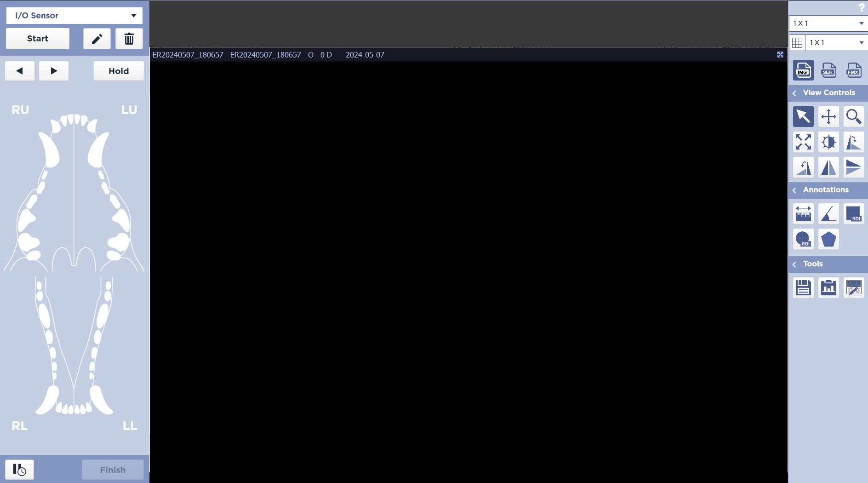The width and height of the screenshot is (868, 483).
Task: Select the magnifier zoom tool
Action: point(854,116)
